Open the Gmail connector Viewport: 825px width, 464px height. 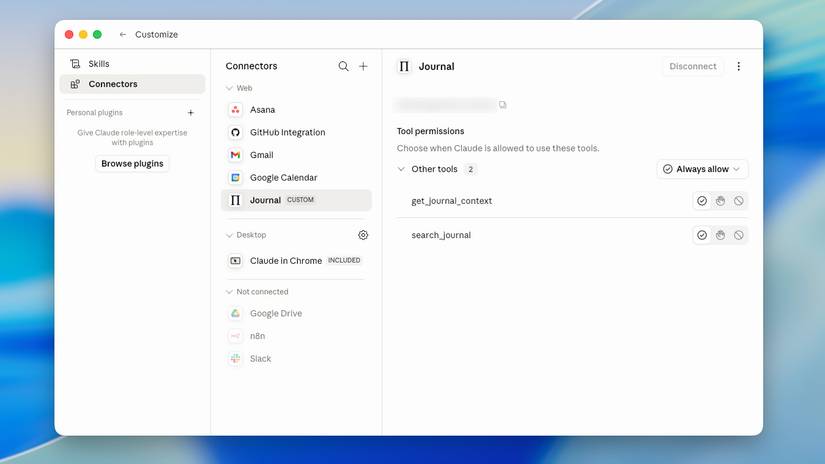point(296,155)
